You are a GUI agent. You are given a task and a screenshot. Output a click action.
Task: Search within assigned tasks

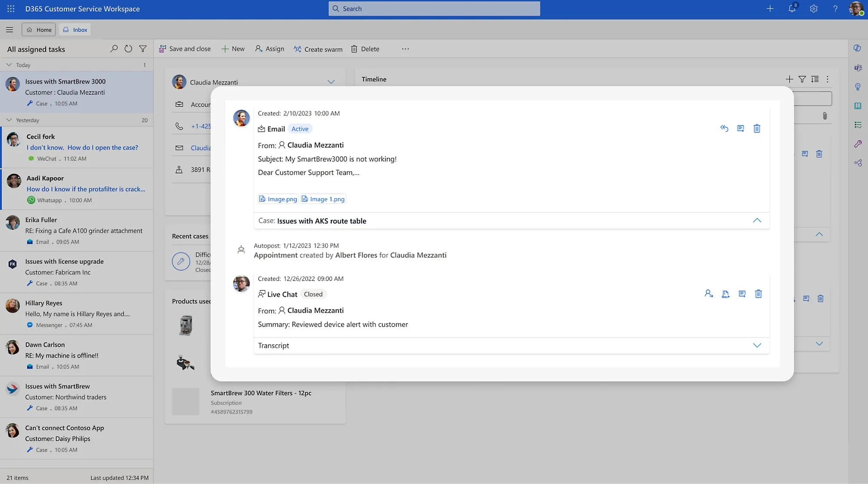click(x=114, y=49)
